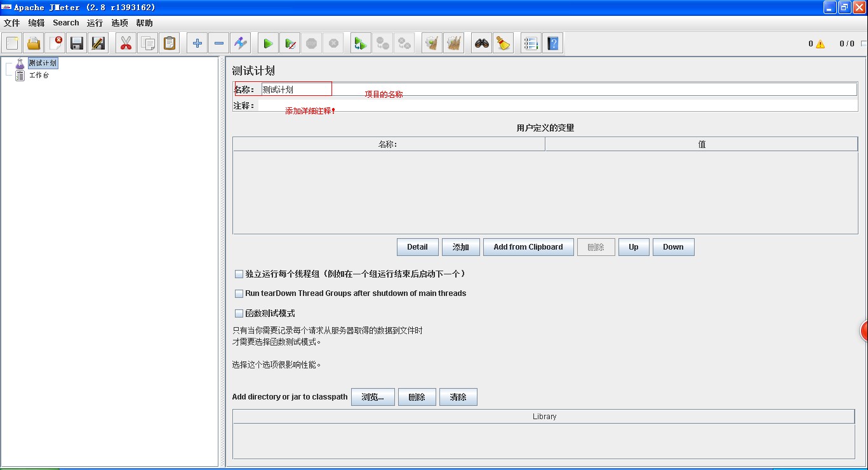
Task: Open the 运行 menu
Action: point(95,23)
